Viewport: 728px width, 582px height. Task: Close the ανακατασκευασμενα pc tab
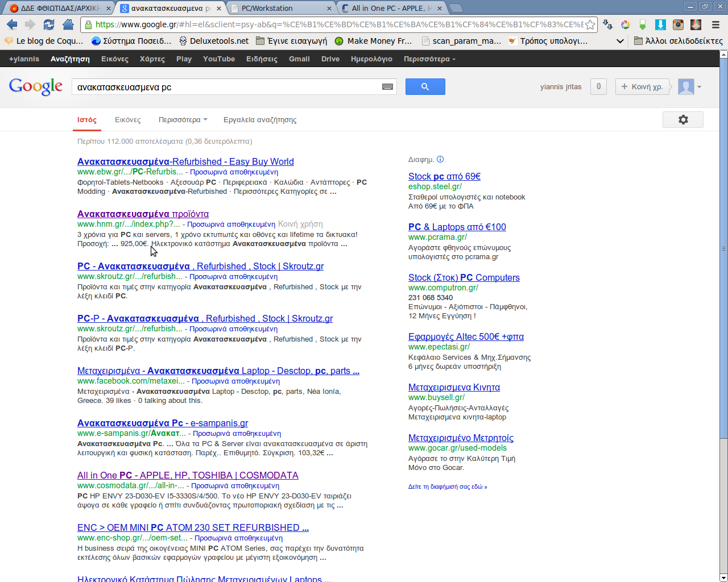click(219, 9)
